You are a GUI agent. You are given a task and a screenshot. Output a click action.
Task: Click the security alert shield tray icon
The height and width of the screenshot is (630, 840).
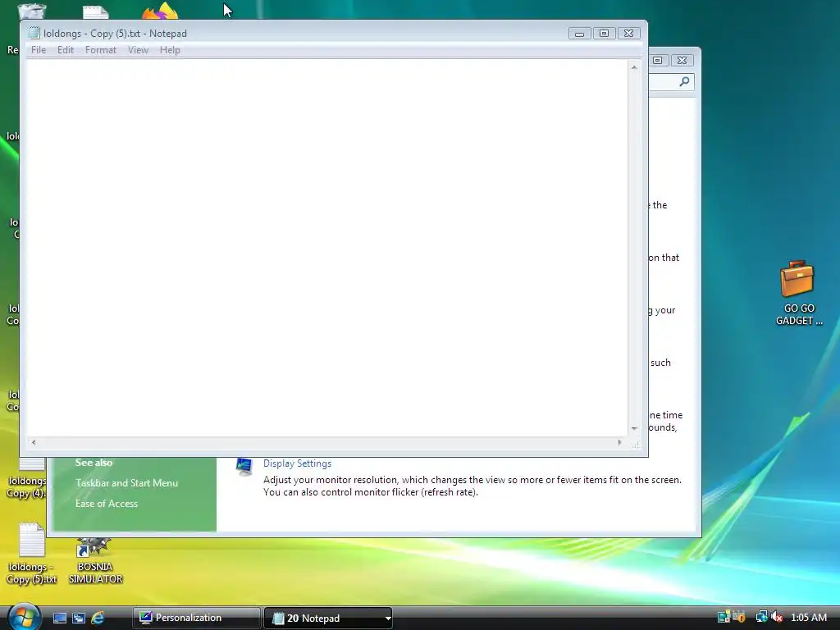coord(739,617)
